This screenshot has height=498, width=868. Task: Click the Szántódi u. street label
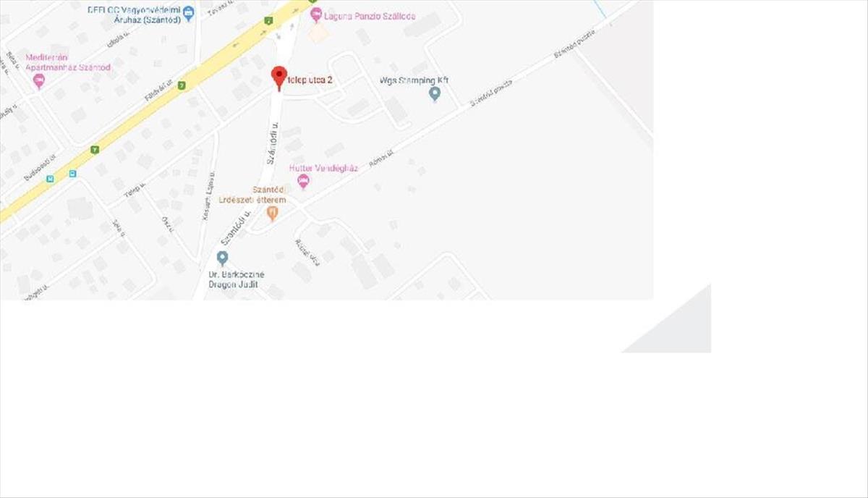click(x=272, y=143)
